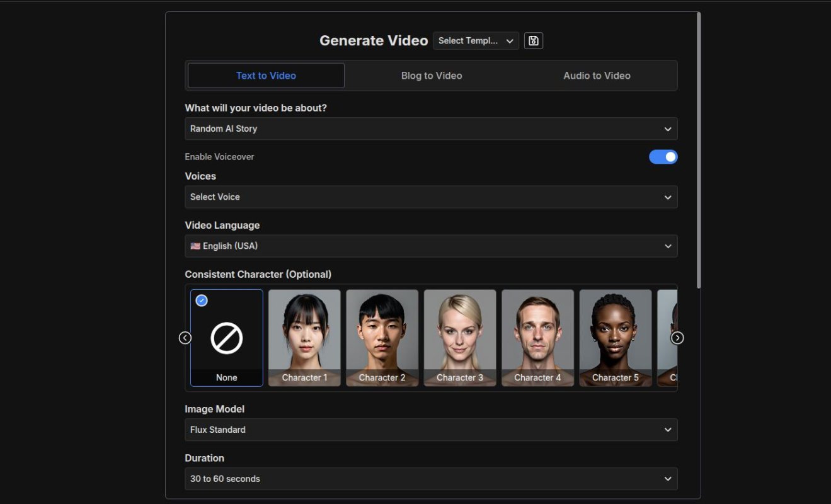
Task: Select Character 3 as consistent character
Action: (460, 337)
